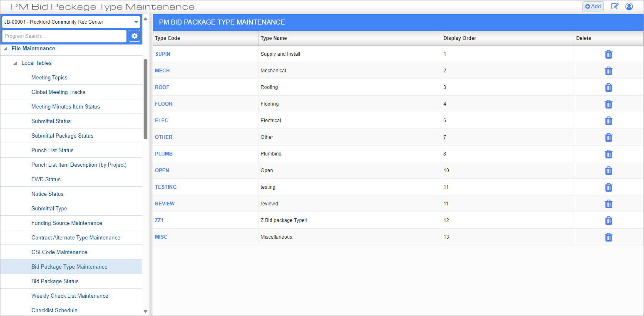The image size is (644, 316).
Task: Open the project selector dropdown
Action: click(71, 22)
